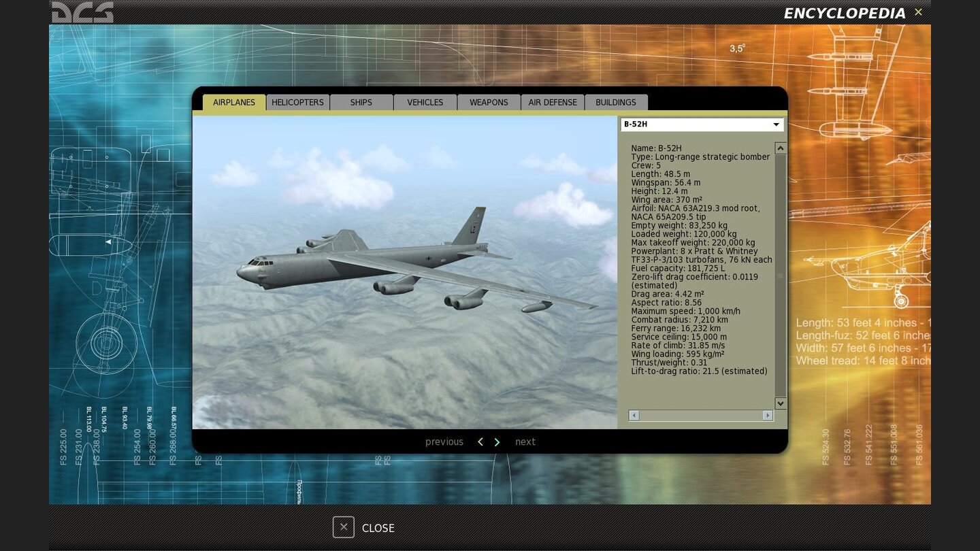
Task: Open the AIR DEFENSE tab
Action: point(553,102)
